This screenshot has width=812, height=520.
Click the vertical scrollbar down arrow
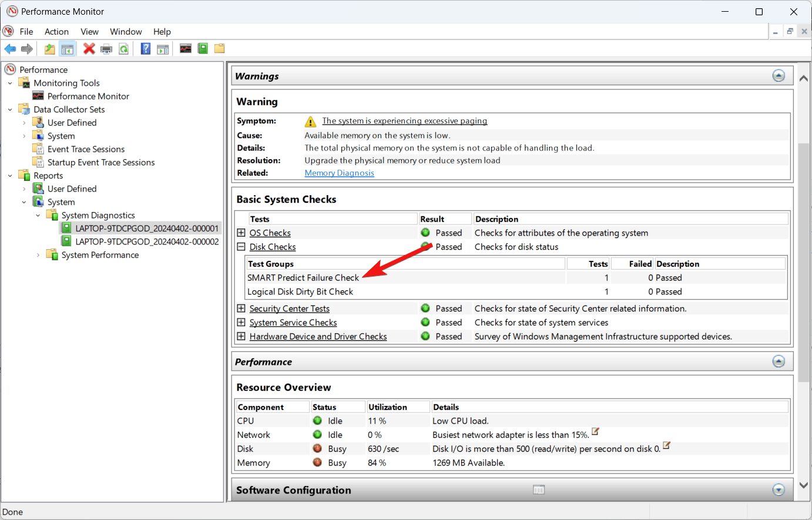click(804, 485)
